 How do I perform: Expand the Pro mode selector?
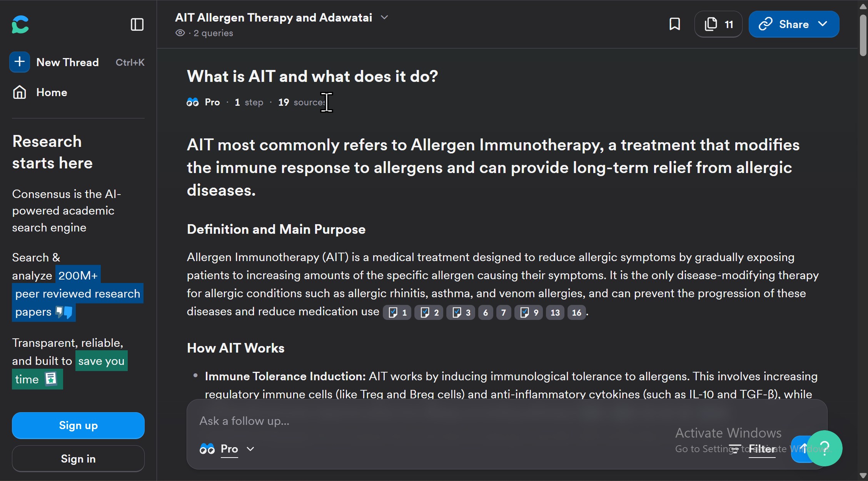coord(227,449)
